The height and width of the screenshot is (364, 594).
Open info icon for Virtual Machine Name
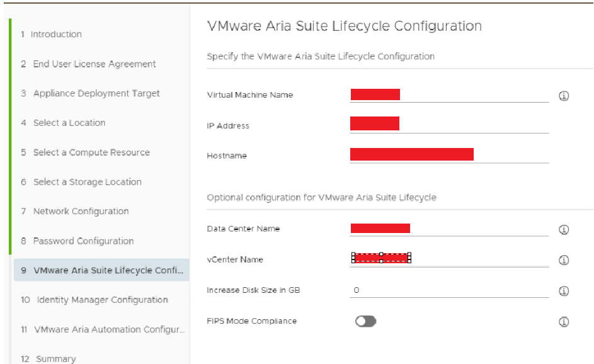564,96
